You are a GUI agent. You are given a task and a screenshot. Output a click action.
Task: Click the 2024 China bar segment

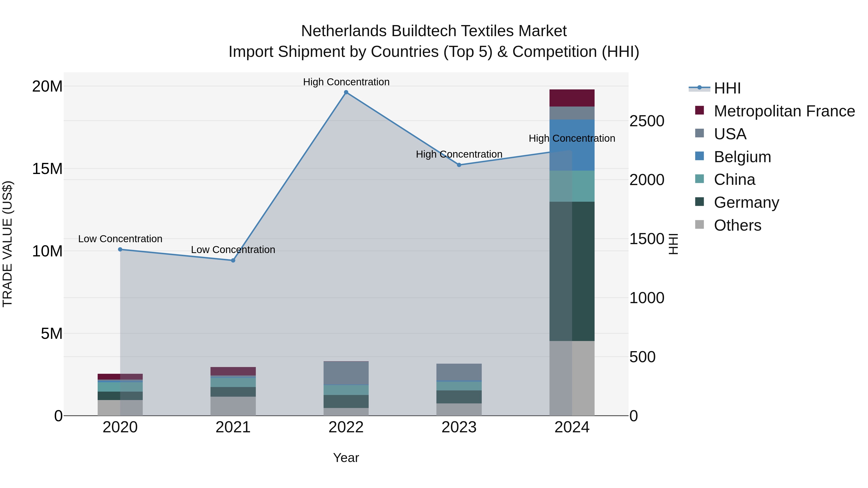coord(572,186)
